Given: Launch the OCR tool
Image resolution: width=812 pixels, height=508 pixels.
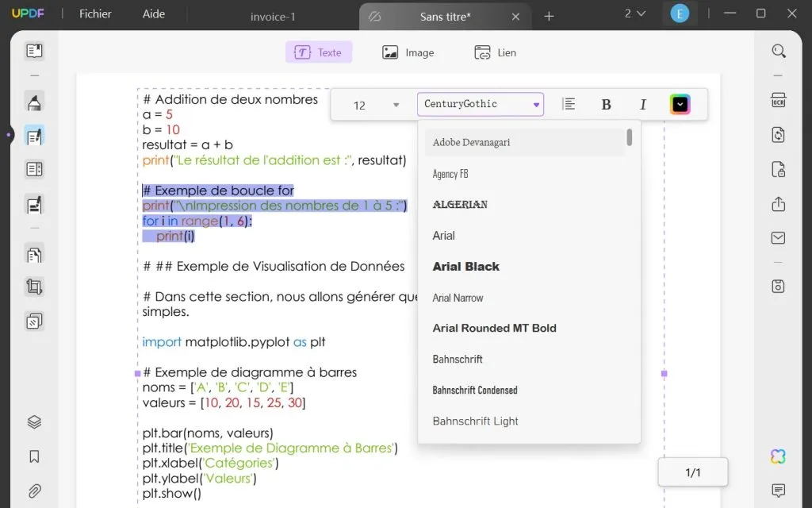Looking at the screenshot, I should pyautogui.click(x=778, y=100).
